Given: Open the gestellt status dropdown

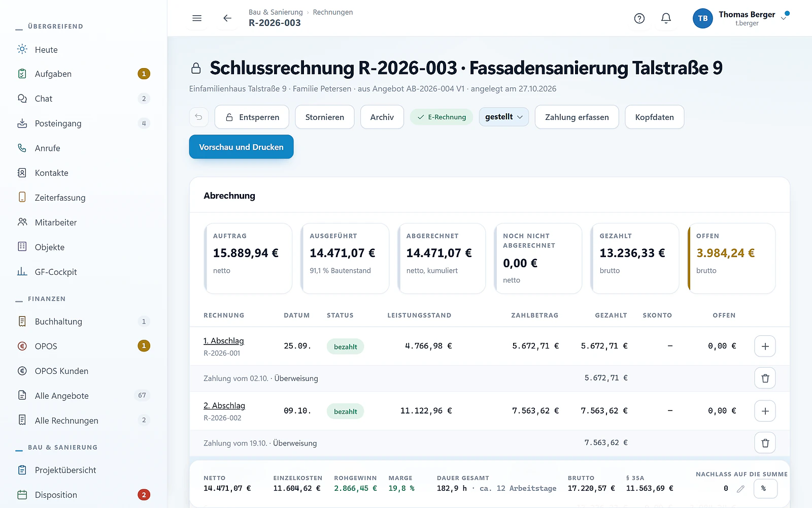Looking at the screenshot, I should click(503, 117).
